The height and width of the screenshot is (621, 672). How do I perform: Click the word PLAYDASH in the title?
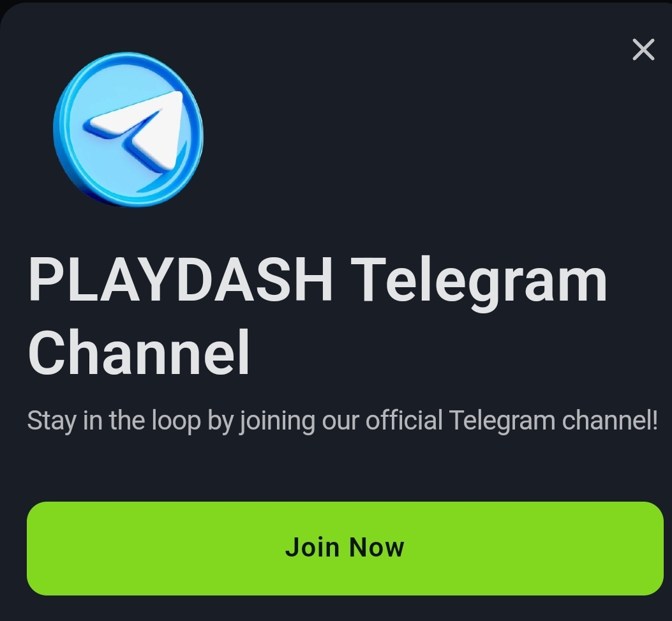[x=180, y=280]
